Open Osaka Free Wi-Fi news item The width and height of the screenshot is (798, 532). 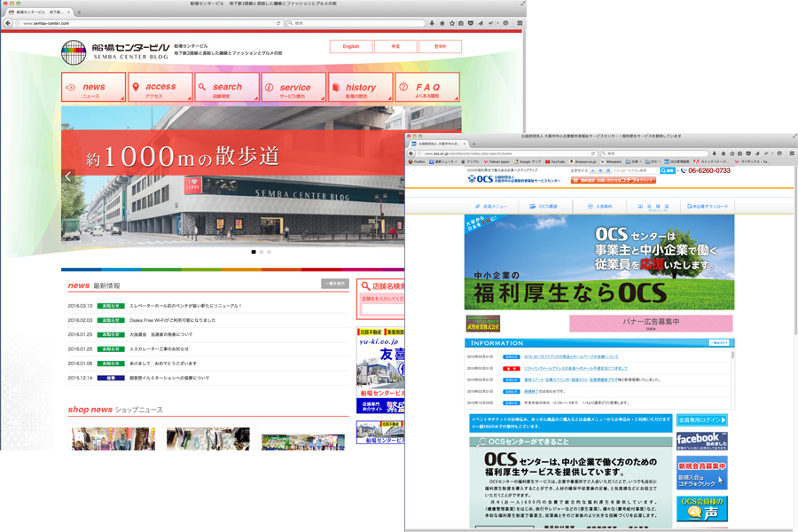click(172, 320)
